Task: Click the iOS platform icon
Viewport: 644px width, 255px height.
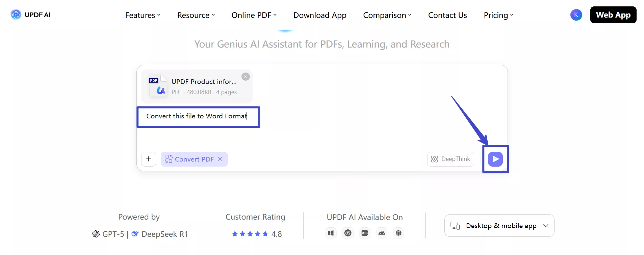Action: click(365, 233)
